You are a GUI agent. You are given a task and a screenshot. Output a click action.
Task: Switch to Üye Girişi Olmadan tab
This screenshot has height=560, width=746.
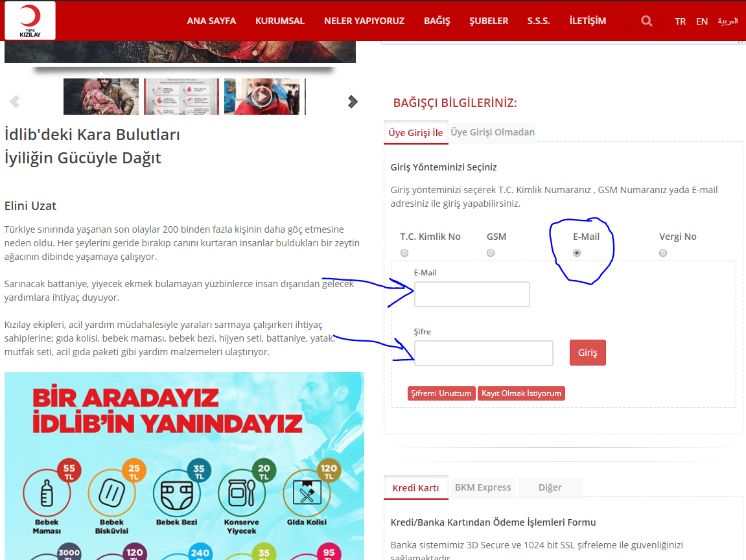[x=493, y=132]
